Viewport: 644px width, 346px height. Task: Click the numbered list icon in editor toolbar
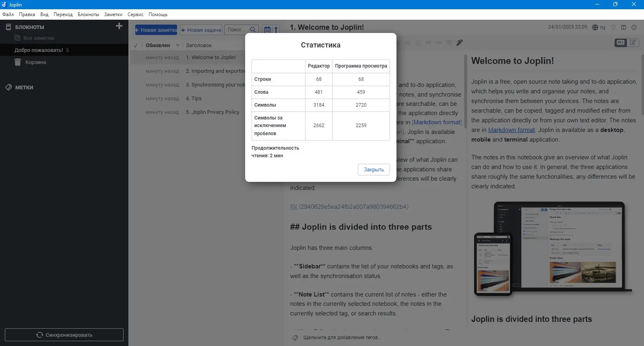407,43
